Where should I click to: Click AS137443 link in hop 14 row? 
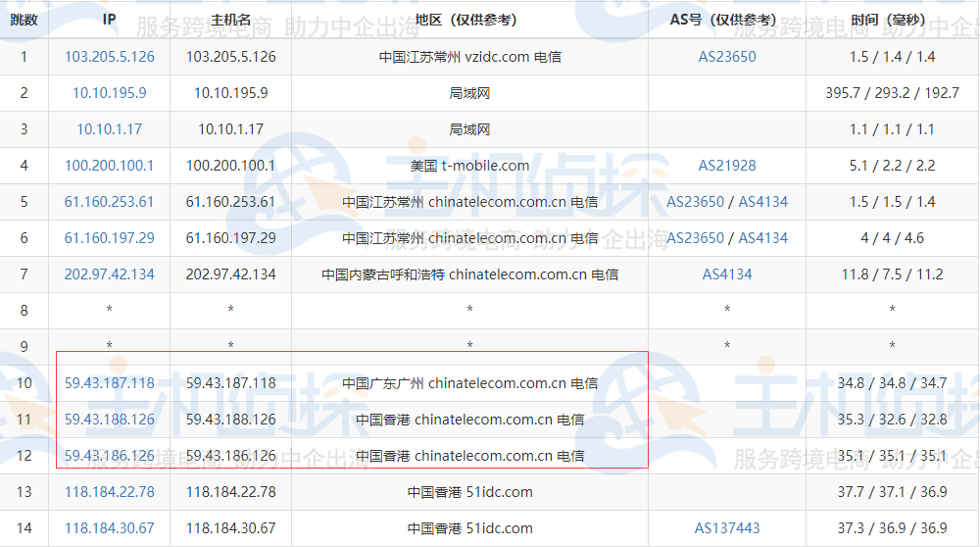click(727, 528)
